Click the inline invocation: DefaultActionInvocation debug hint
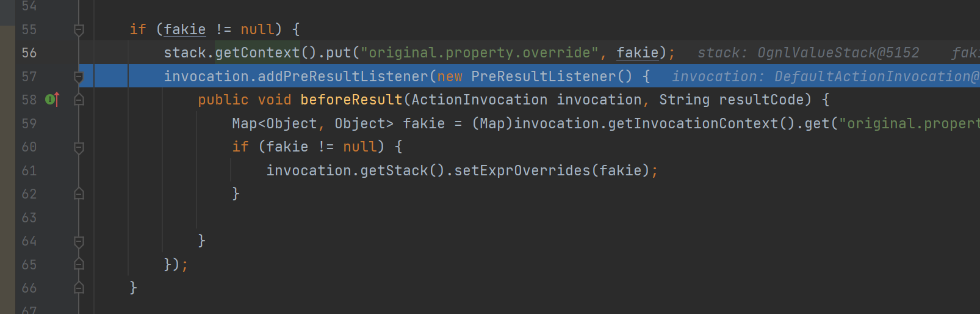Viewport: 980px width, 314px height. 826,76
